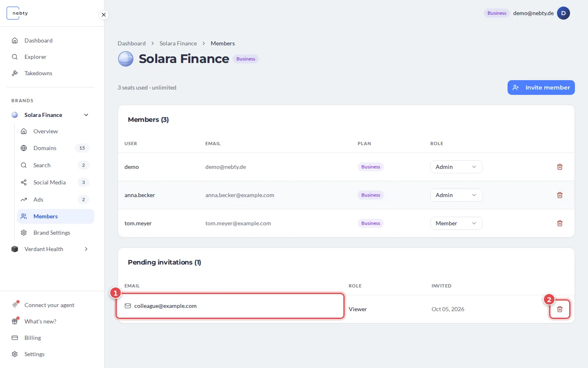Click the Solara Finance globe logo
Viewport: 588px width, 368px height.
coord(126,59)
